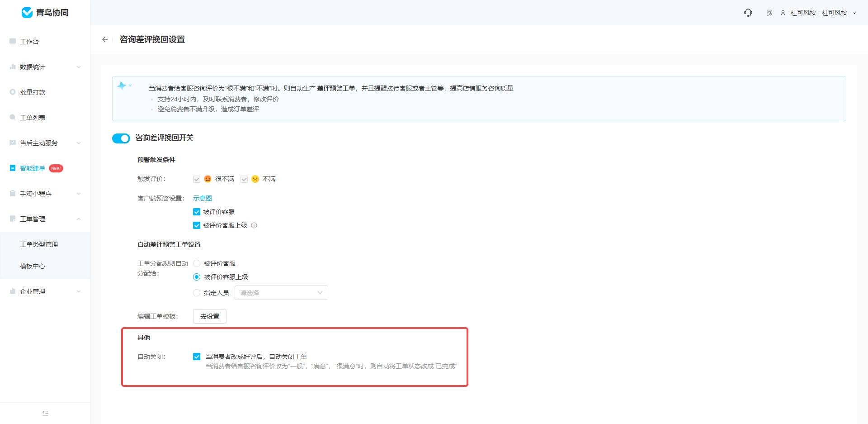The width and height of the screenshot is (868, 424).
Task: Open the 批量打款 menu item
Action: click(x=45, y=92)
